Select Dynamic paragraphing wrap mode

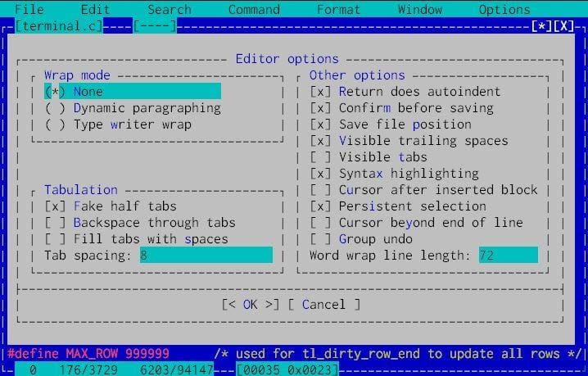[133, 108]
